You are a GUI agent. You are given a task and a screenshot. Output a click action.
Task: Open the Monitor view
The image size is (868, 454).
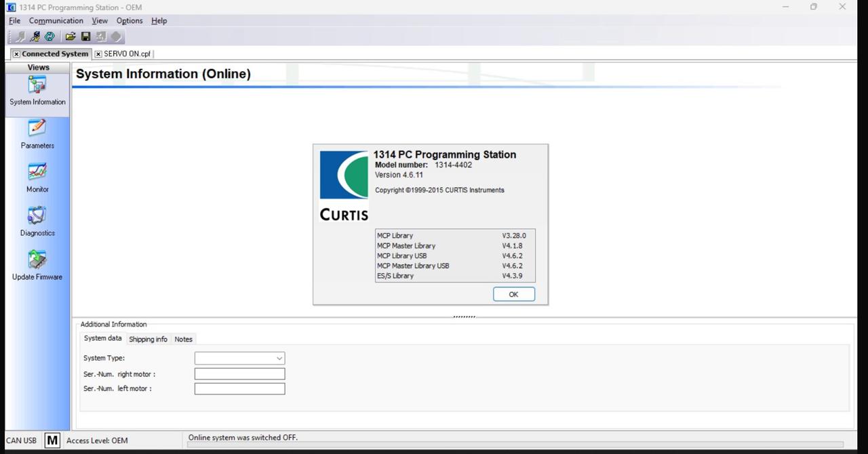[x=37, y=178]
